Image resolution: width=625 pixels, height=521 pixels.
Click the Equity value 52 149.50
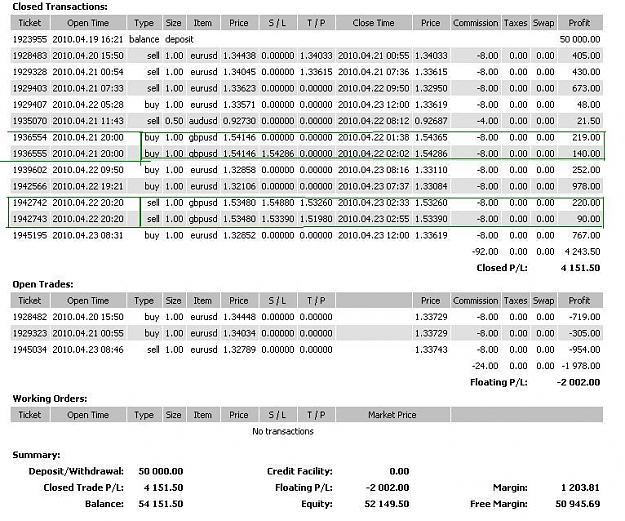pos(387,504)
